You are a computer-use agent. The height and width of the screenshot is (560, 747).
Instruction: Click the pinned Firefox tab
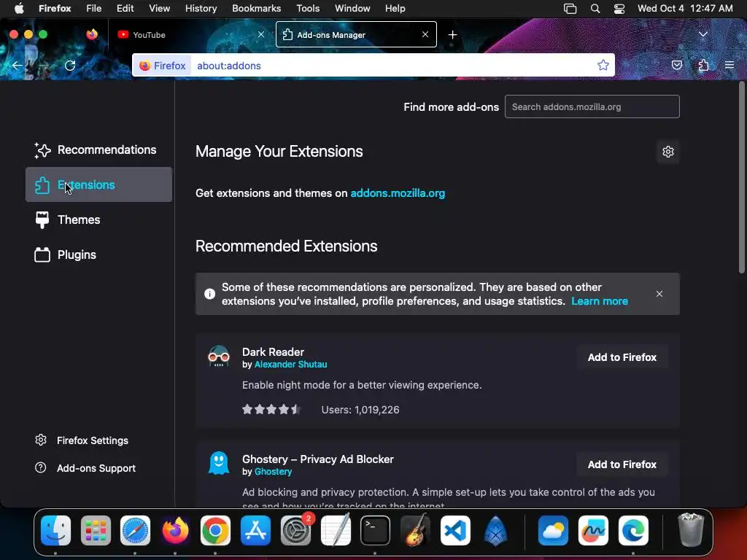click(91, 34)
